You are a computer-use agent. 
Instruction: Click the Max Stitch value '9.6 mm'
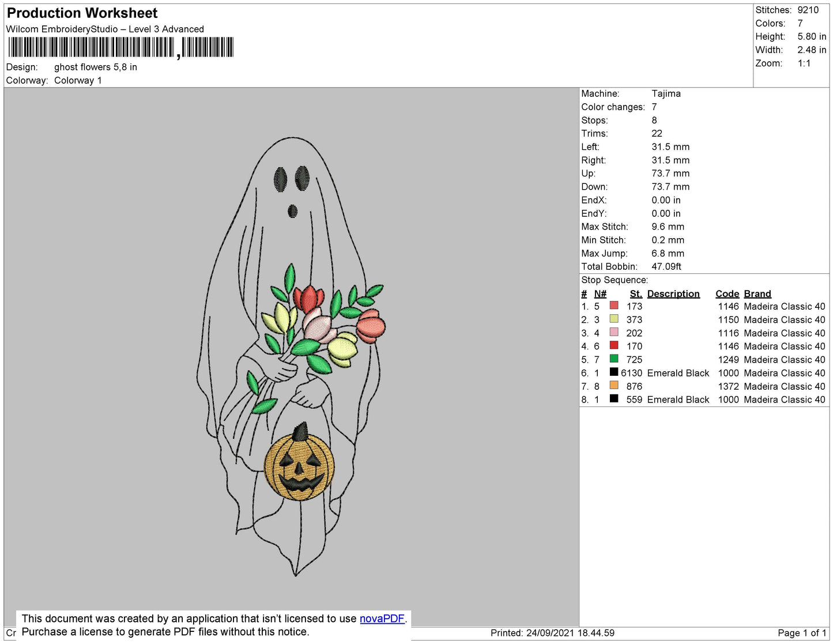point(668,227)
